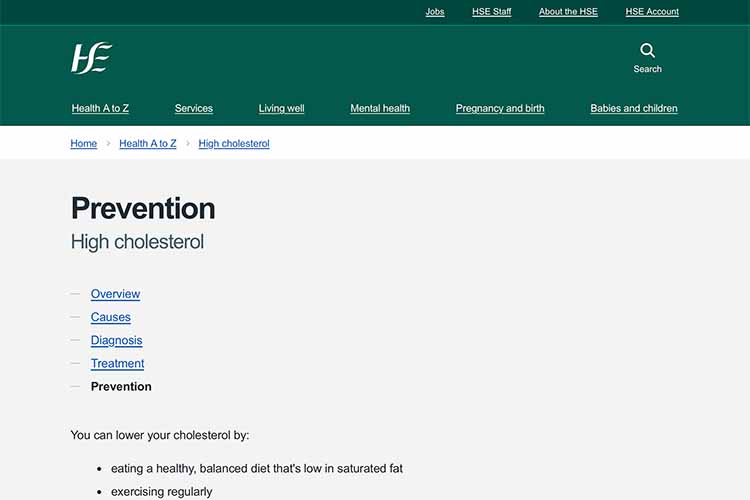Image resolution: width=750 pixels, height=500 pixels.
Task: Go to Mental health section
Action: pos(380,108)
